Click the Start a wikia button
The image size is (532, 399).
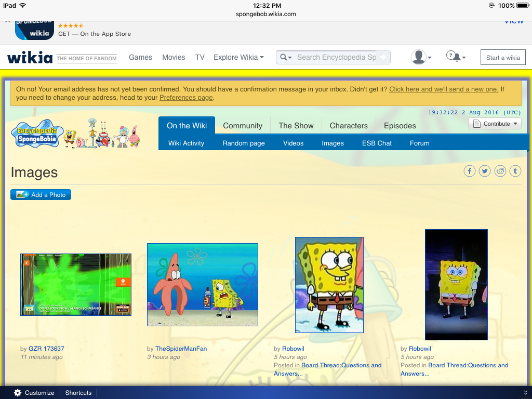pyautogui.click(x=503, y=58)
